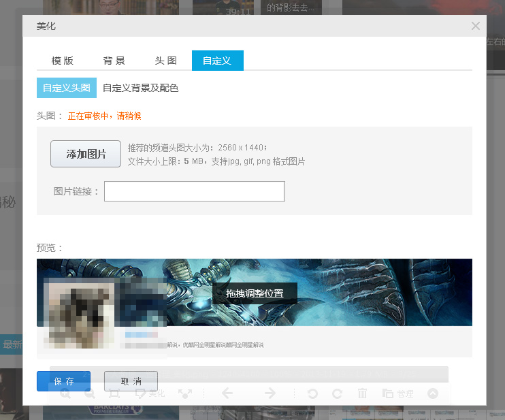This screenshot has height=420, width=505.
Task: Click the 添加图片 button
Action: tap(86, 154)
